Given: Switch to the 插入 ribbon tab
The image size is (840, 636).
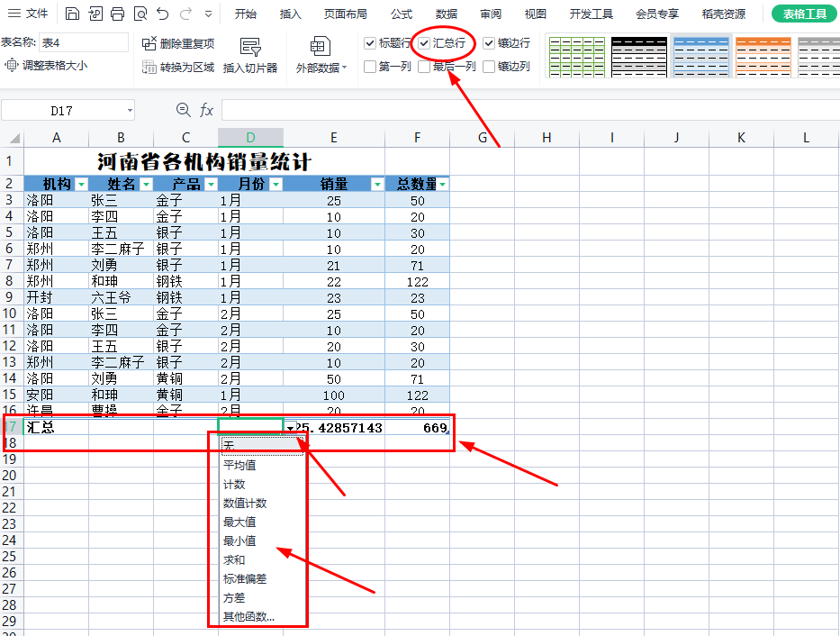Looking at the screenshot, I should point(291,14).
